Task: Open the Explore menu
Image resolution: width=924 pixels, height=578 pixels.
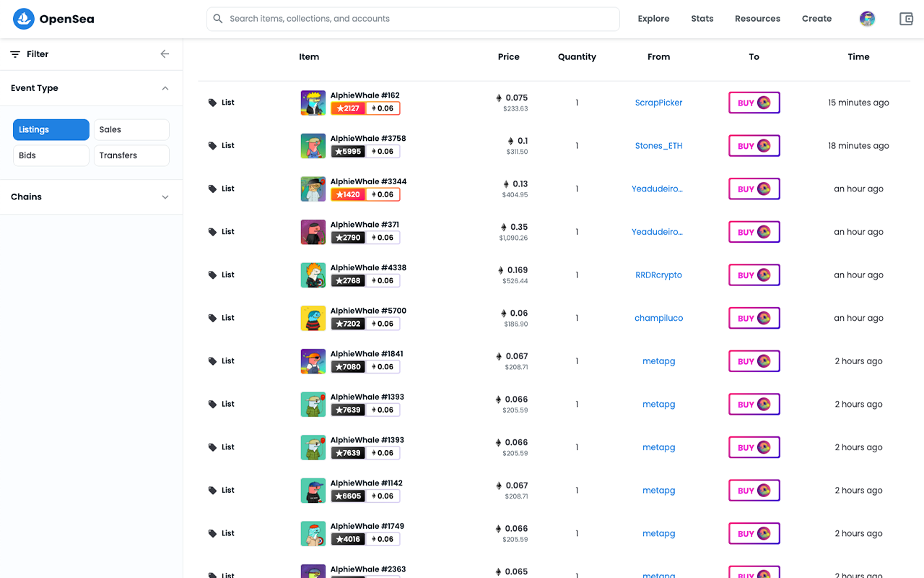Action: 653,19
